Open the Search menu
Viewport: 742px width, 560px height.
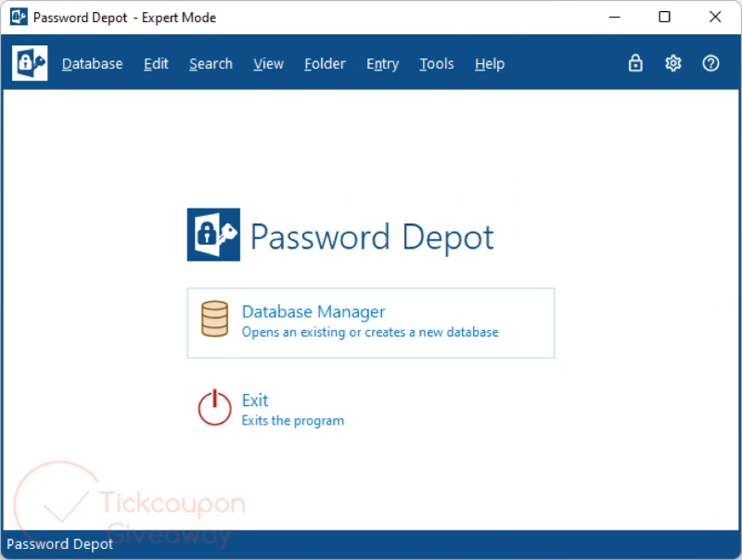tap(211, 64)
